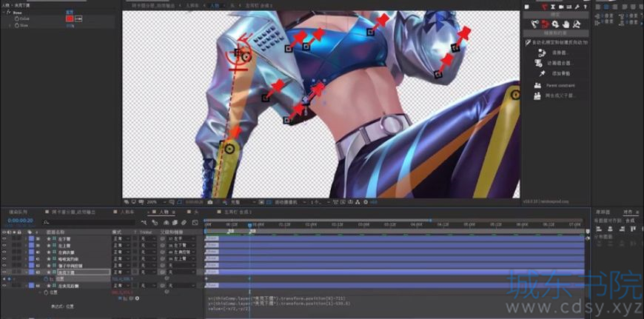This screenshot has width=644, height=319.
Task: Open Duik settings wrench icon
Action: 577,7
